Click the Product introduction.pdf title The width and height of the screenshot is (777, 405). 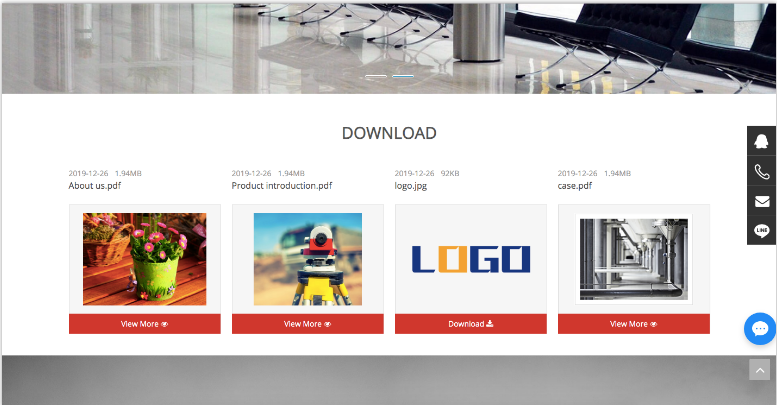pos(281,185)
